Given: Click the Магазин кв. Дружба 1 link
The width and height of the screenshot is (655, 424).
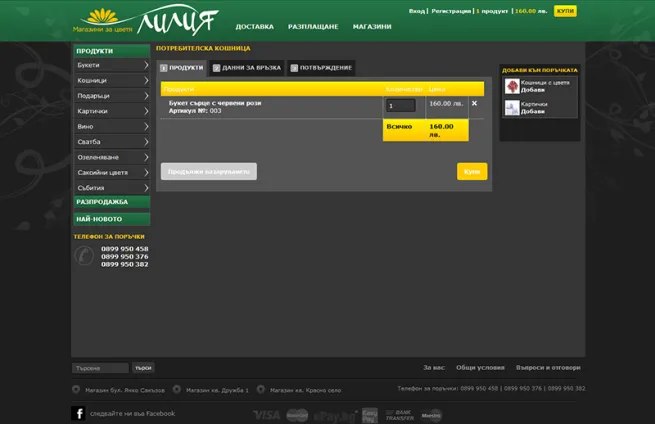Looking at the screenshot, I should coord(217,390).
